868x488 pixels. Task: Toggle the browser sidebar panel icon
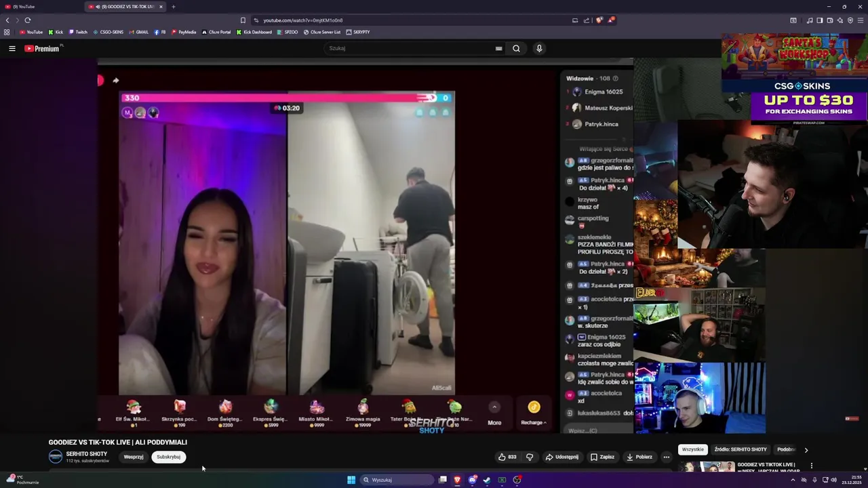pyautogui.click(x=819, y=20)
